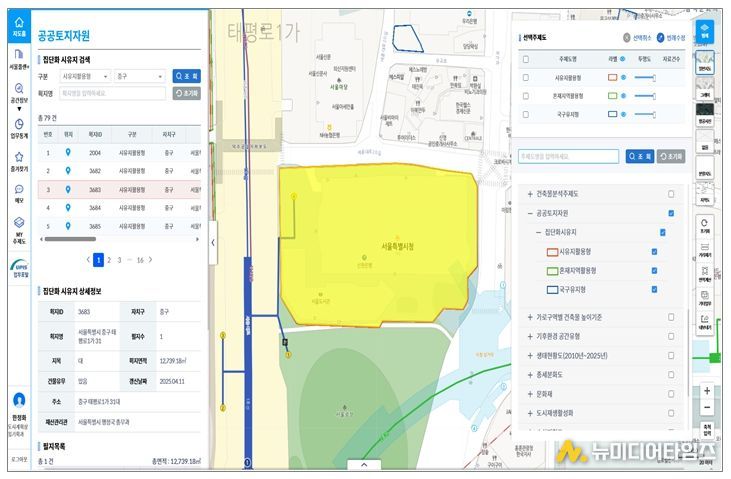Open the 시유지활용형 구분 dropdown

pos(84,75)
